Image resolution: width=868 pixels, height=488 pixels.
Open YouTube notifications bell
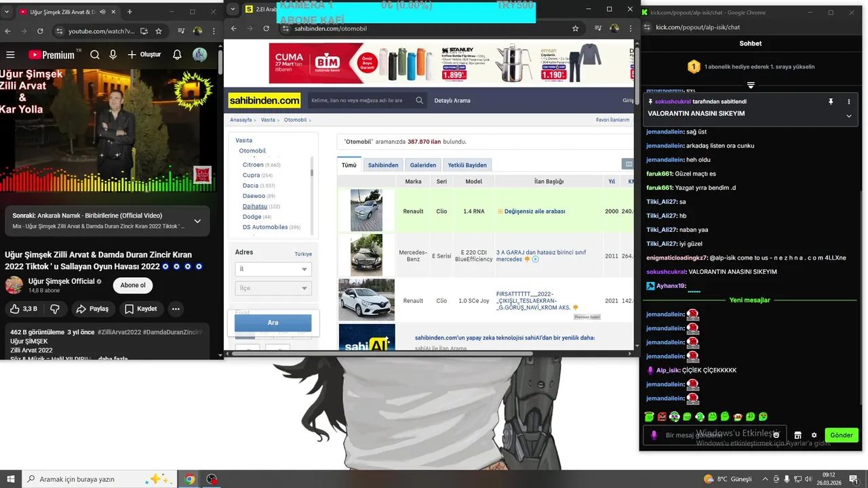point(177,55)
